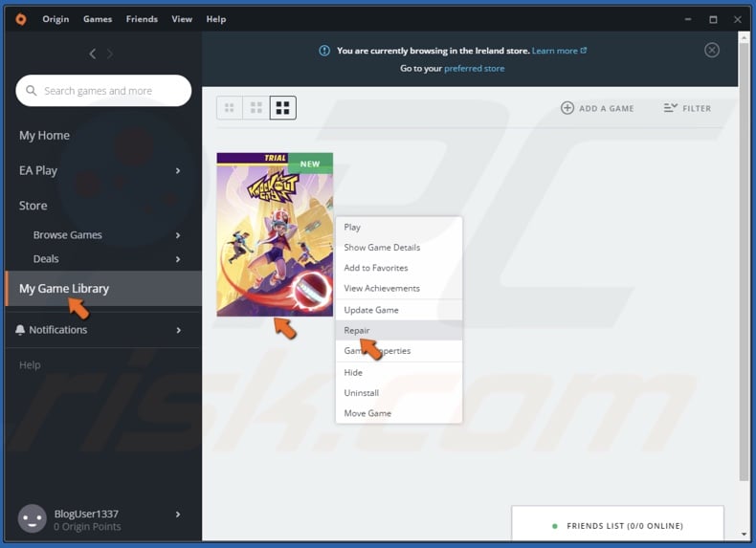Image resolution: width=756 pixels, height=548 pixels.
Task: Dismiss the Ireland store banner
Action: tap(712, 50)
